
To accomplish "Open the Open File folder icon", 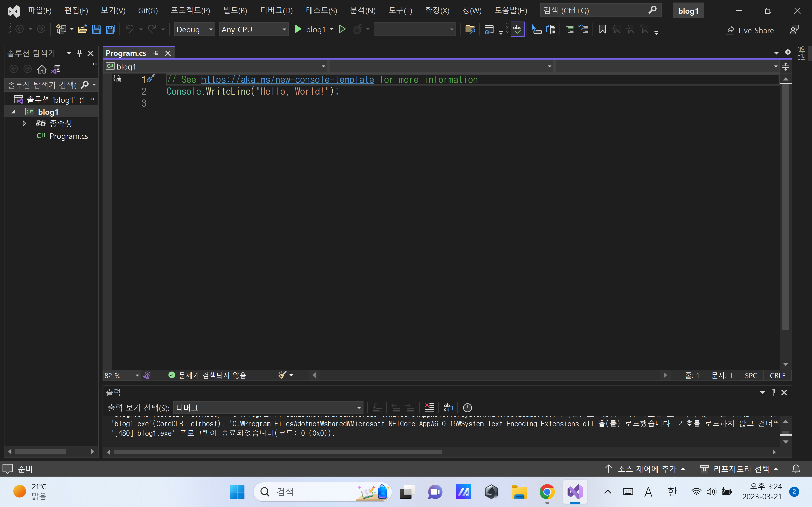I will (82, 30).
